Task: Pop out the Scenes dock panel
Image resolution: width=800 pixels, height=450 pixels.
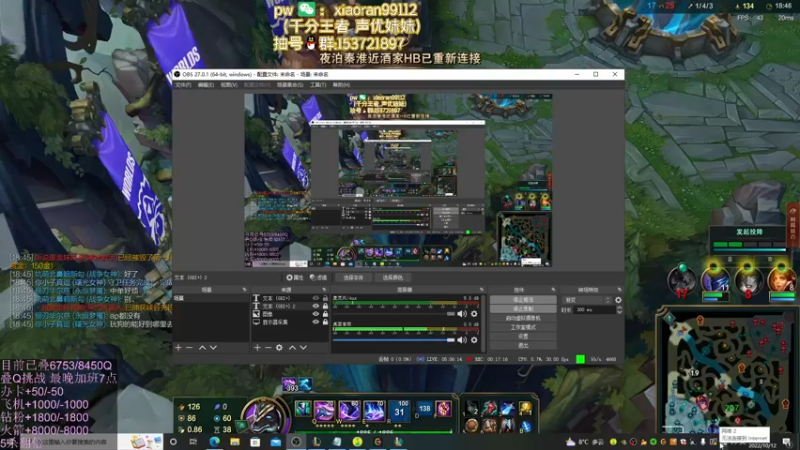Action: (x=244, y=290)
